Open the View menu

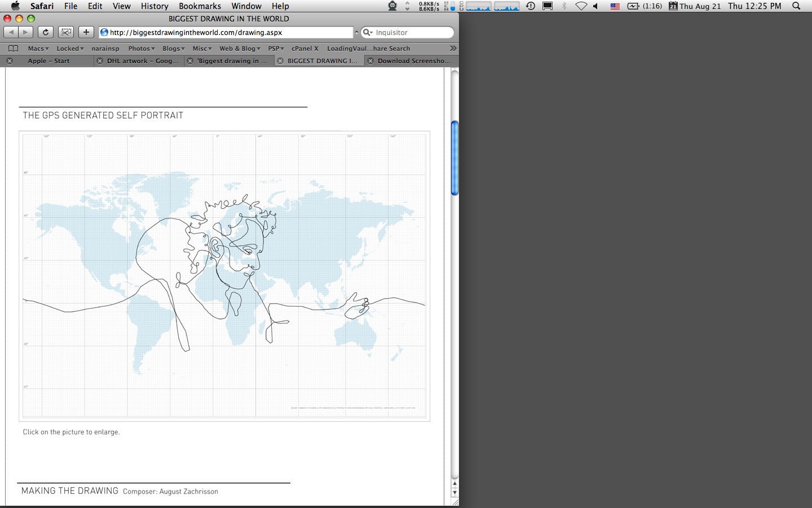tap(122, 6)
